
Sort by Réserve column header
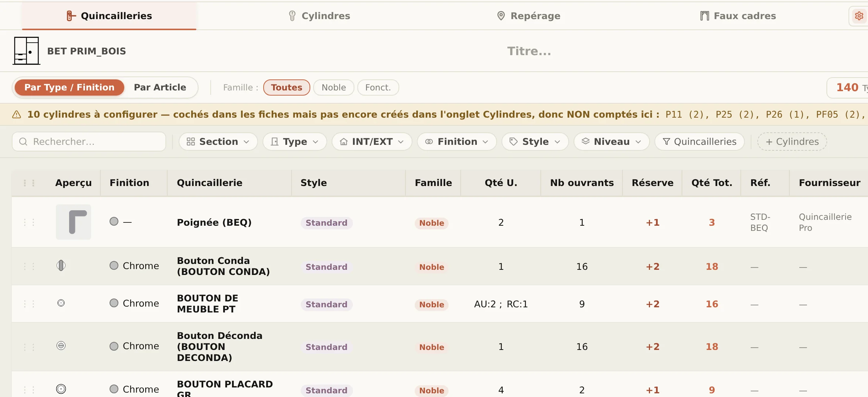653,183
